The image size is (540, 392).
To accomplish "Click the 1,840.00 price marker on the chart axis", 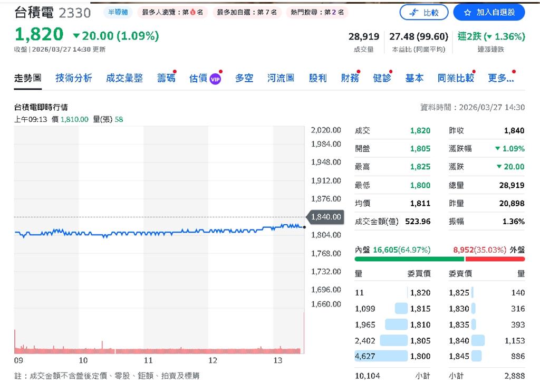I will tap(325, 216).
